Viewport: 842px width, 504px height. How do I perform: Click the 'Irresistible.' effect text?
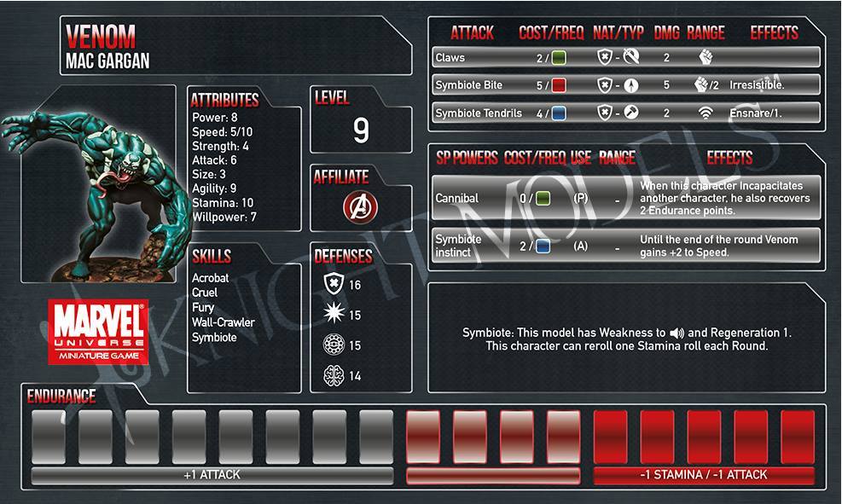(757, 84)
